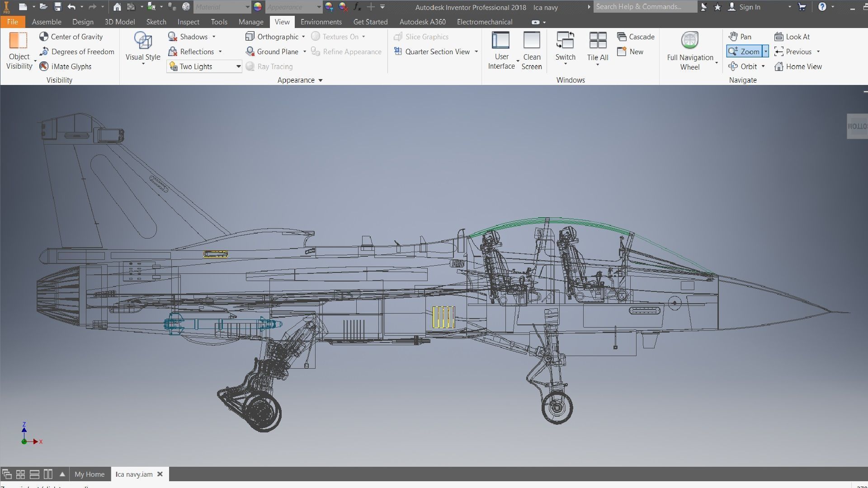Open the Help question mark icon
This screenshot has height=488, width=868.
[x=822, y=7]
